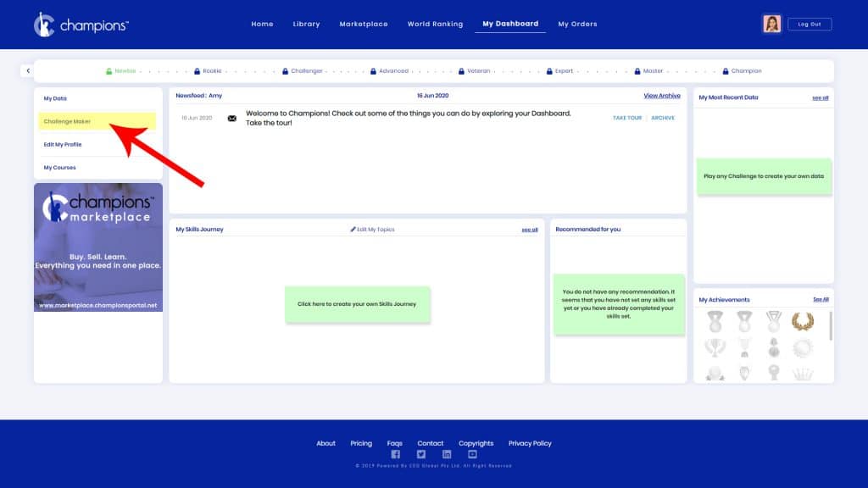Open the Champions Marketplace banner
Screen dimensions: 868x488
point(98,247)
